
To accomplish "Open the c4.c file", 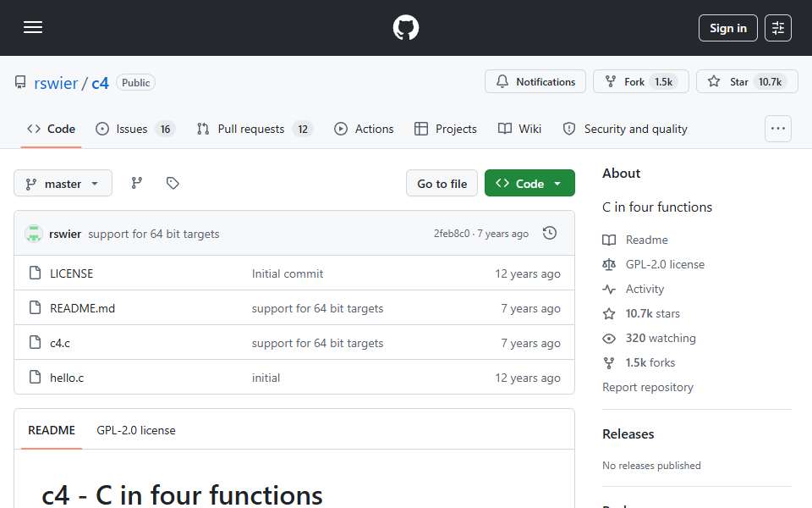I will [x=59, y=343].
